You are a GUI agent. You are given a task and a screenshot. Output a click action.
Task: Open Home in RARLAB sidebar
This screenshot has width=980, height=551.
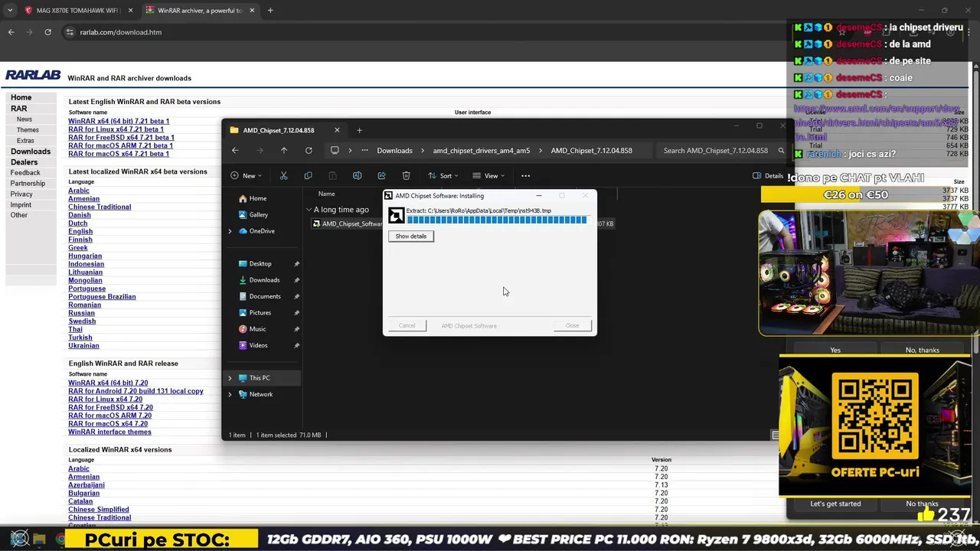21,97
